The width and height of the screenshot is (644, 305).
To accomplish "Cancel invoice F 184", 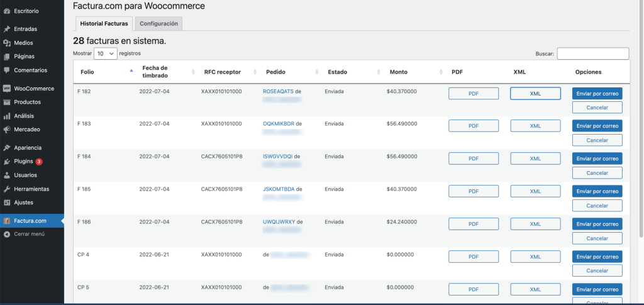I will [597, 173].
